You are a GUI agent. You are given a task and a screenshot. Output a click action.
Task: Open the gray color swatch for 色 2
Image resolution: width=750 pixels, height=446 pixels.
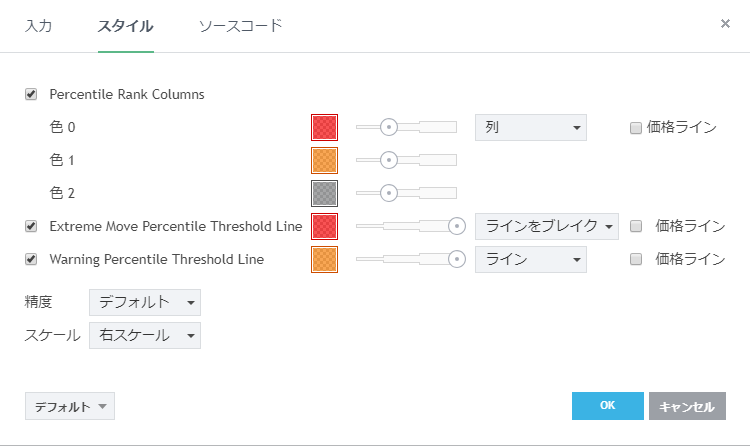pos(325,192)
